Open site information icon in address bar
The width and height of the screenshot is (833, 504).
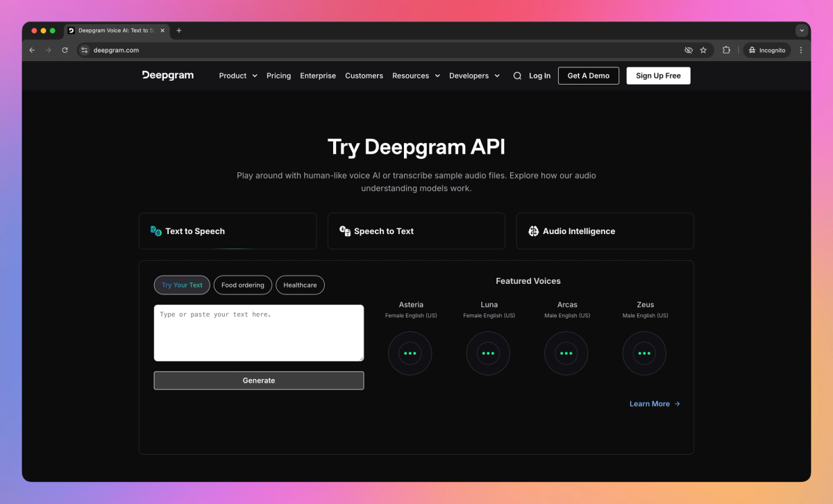85,50
